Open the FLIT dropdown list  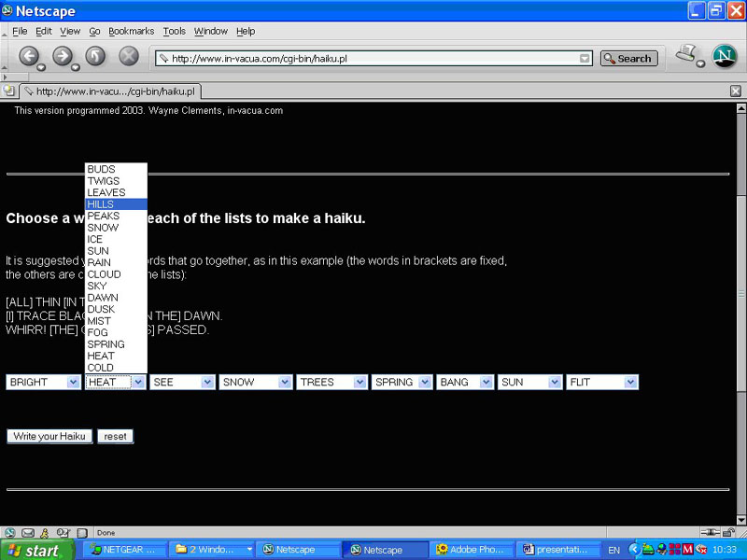[602, 382]
